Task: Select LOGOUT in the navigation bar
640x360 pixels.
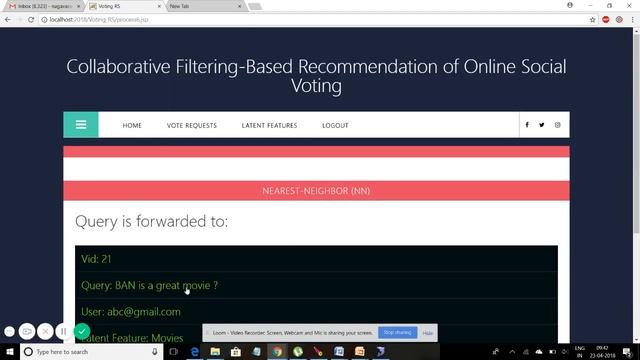Action: [335, 125]
